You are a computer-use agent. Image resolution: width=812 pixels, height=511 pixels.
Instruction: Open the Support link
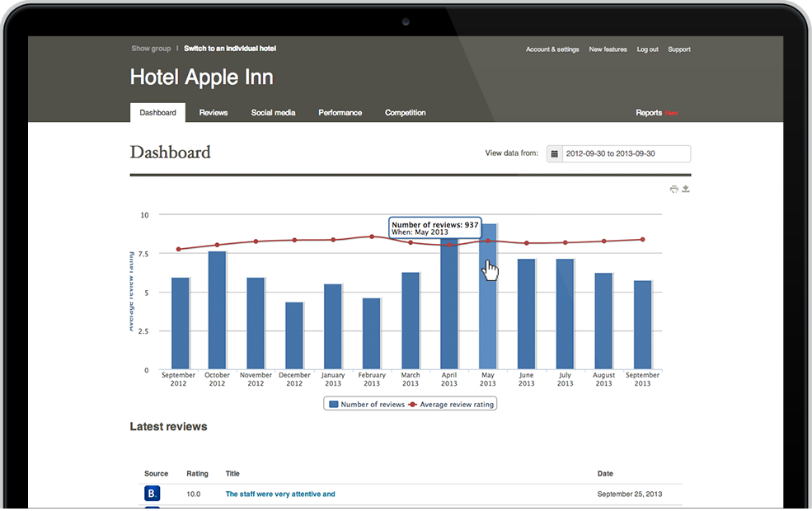(x=679, y=49)
